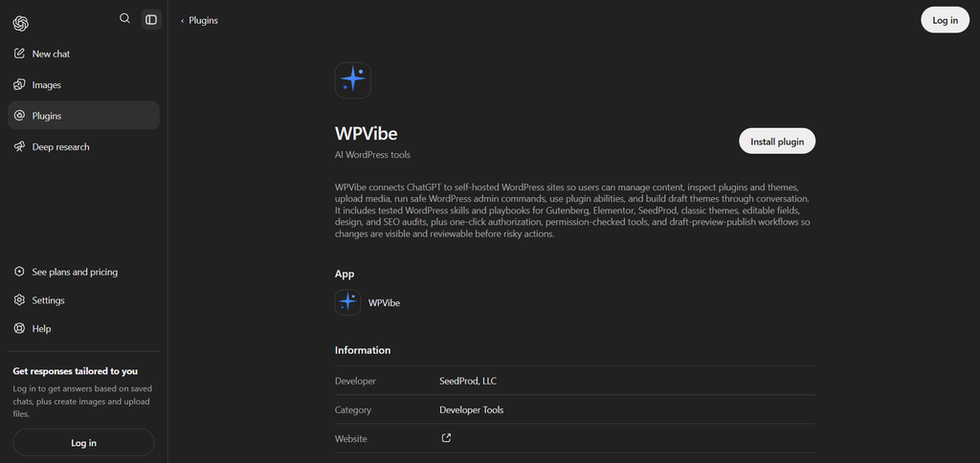Click the Log in button at top right
This screenshot has height=463, width=980.
(x=945, y=20)
